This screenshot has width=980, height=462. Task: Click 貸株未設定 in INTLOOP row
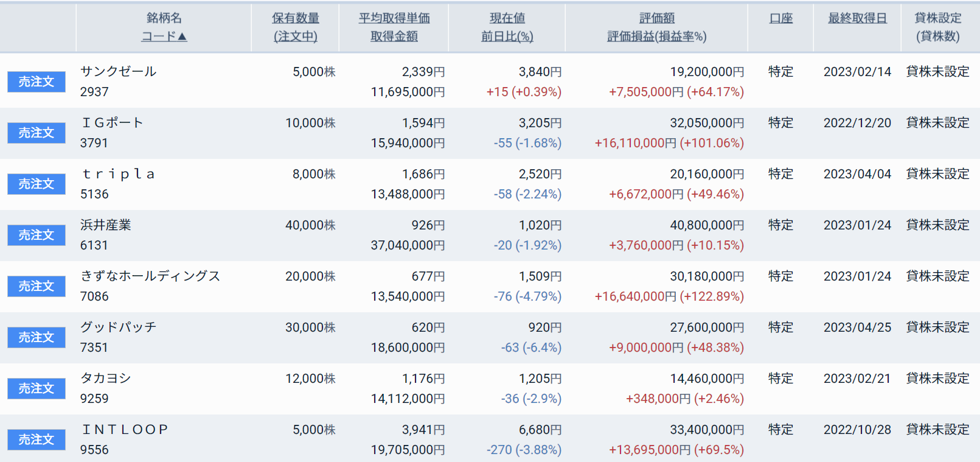click(x=937, y=429)
